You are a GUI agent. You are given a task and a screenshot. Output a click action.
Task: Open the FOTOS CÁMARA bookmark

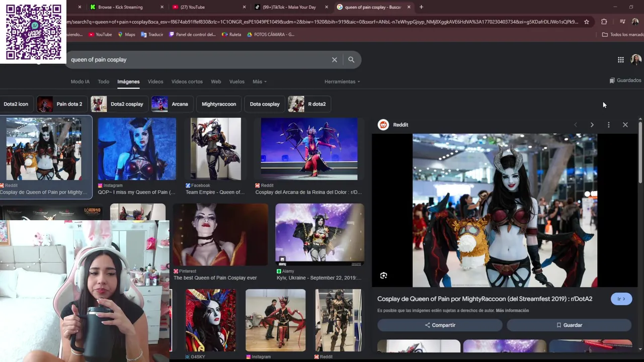pyautogui.click(x=271, y=35)
